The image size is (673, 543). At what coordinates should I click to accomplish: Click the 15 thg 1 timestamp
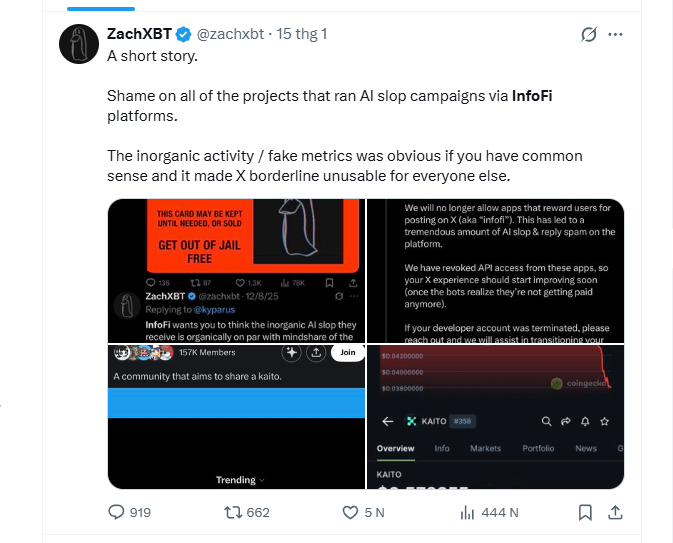click(x=304, y=34)
